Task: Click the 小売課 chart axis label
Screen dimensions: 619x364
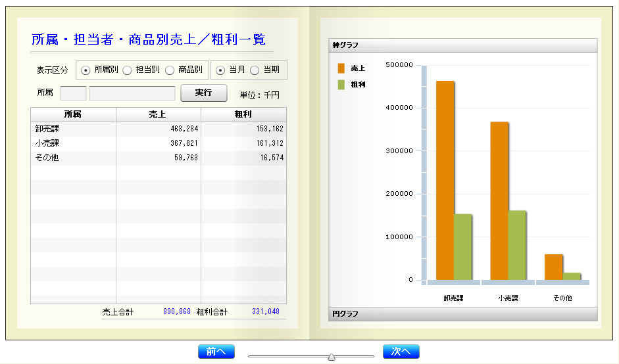Action: [x=508, y=298]
